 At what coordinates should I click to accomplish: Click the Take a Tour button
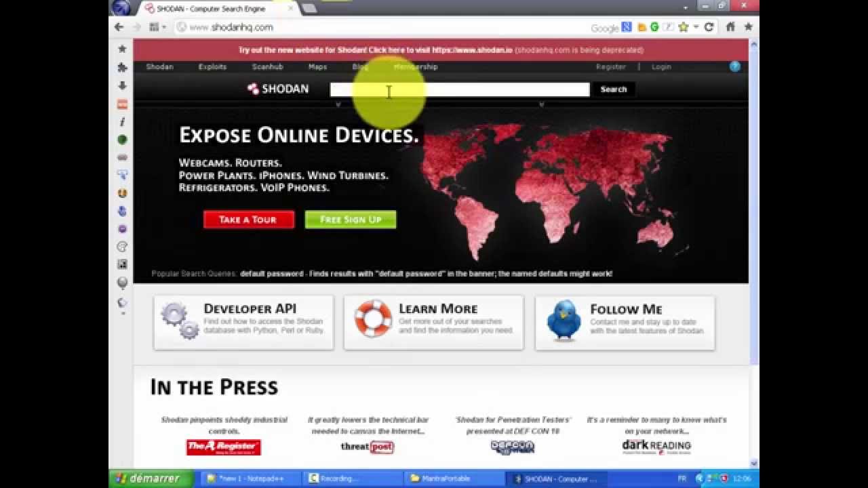click(249, 220)
